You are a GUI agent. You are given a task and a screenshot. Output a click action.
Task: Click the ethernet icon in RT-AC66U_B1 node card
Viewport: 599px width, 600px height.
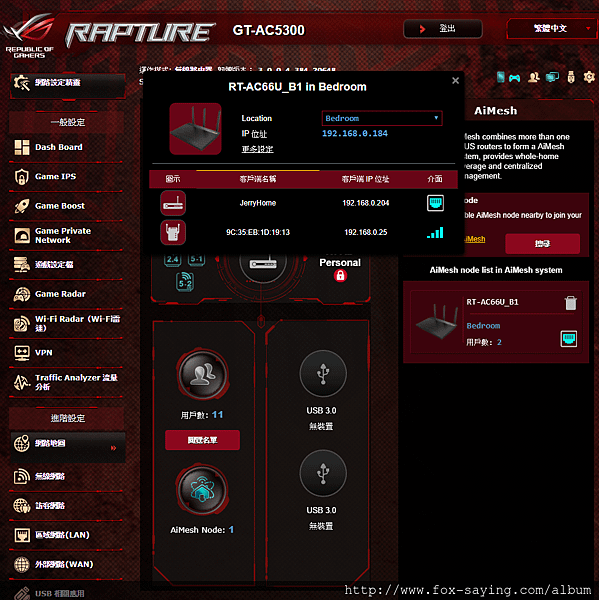(569, 339)
